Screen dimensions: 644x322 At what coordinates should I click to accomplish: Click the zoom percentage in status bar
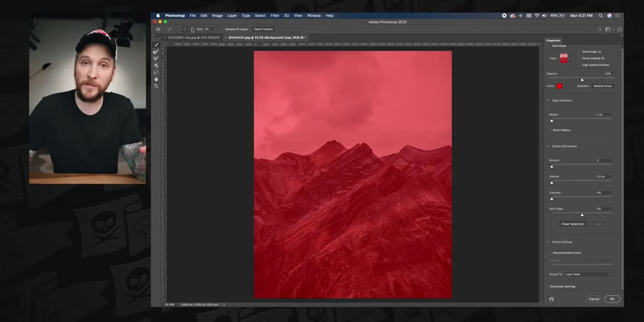coord(170,304)
